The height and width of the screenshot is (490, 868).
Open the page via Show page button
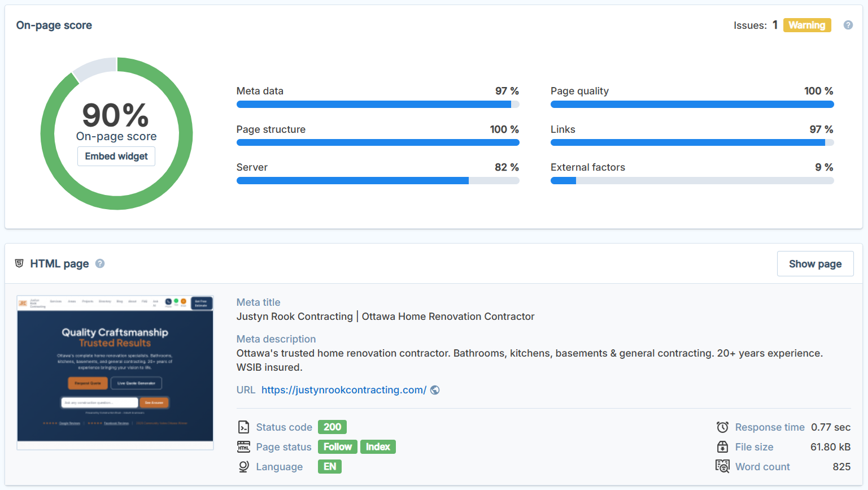[815, 263]
